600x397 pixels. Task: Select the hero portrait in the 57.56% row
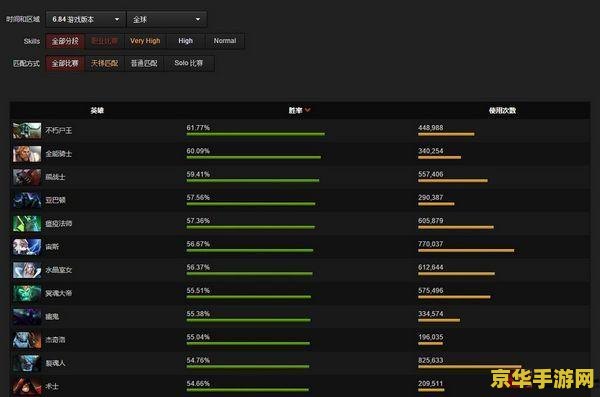coord(27,200)
